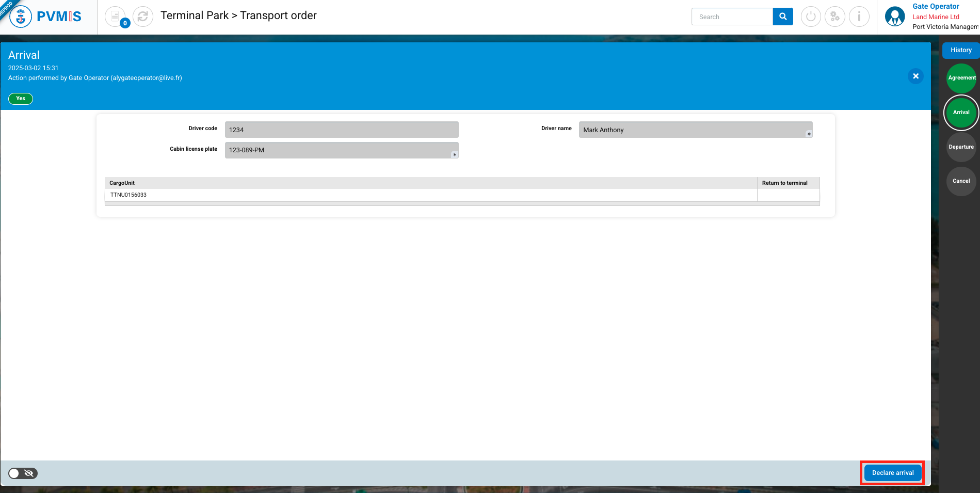Click the info icon
The height and width of the screenshot is (493, 980).
[859, 17]
